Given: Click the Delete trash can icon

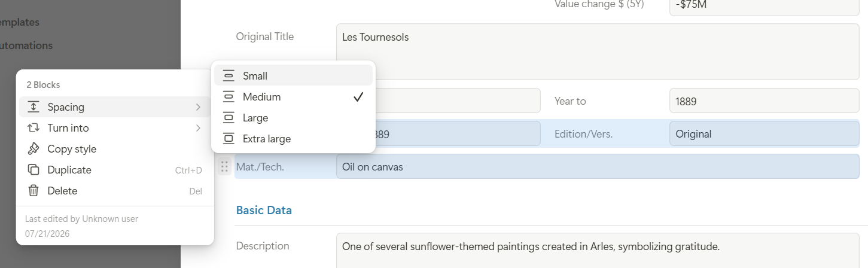Looking at the screenshot, I should click(33, 191).
